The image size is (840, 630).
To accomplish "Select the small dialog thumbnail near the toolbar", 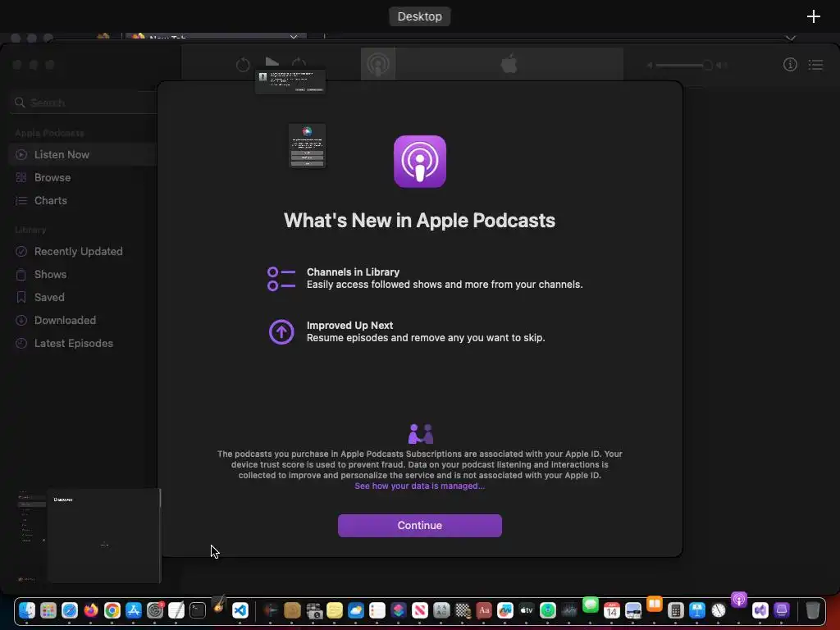I will 290,82.
